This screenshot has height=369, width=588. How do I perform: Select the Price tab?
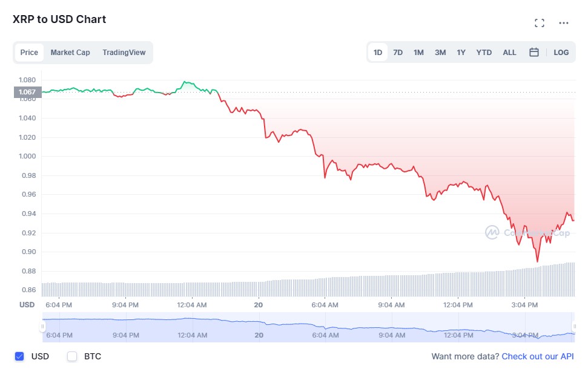point(29,53)
